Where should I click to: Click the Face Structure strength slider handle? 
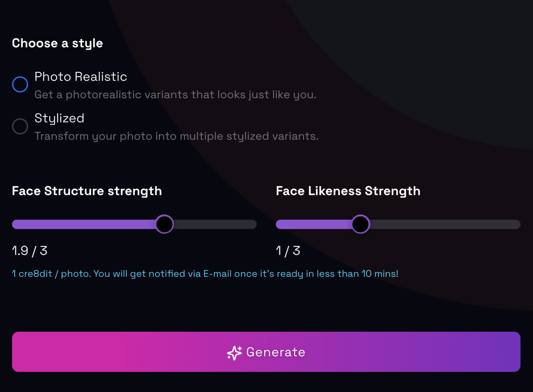pos(164,224)
